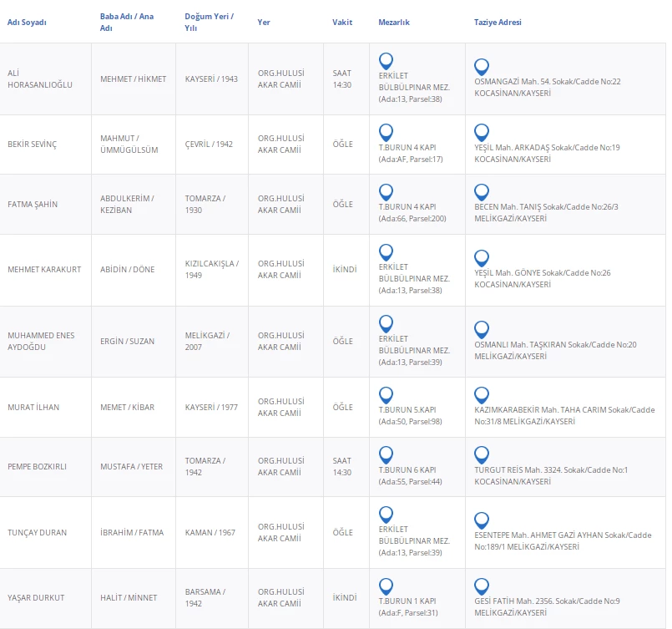The height and width of the screenshot is (629, 672).
Task: Open condolence pin for Bekir Sevinç
Action: point(481,133)
